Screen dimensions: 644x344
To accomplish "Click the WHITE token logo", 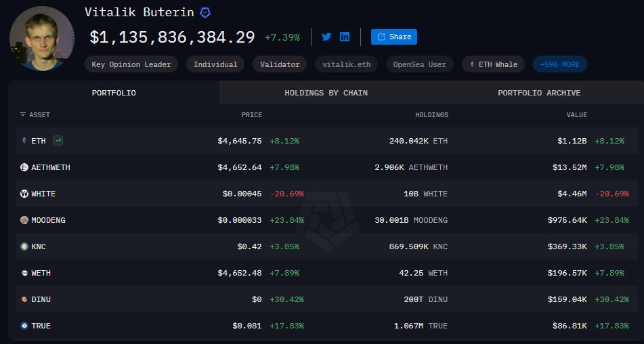I will coord(24,194).
